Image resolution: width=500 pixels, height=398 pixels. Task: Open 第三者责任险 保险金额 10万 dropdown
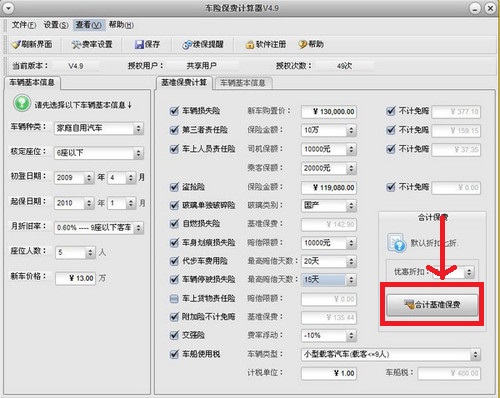click(329, 130)
